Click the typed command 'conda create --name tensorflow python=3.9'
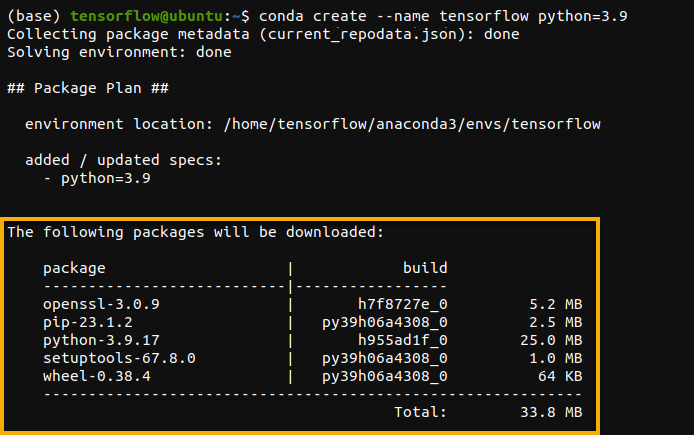This screenshot has height=435, width=694. (443, 16)
